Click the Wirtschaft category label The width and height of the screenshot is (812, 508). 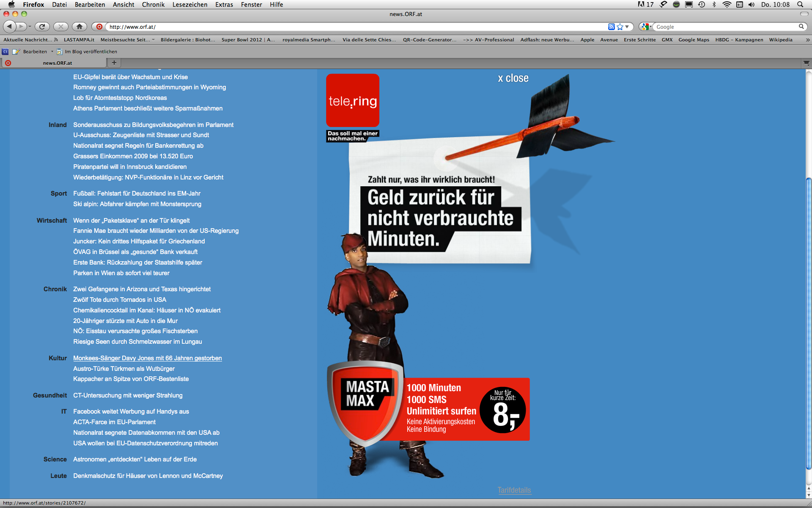pos(52,221)
